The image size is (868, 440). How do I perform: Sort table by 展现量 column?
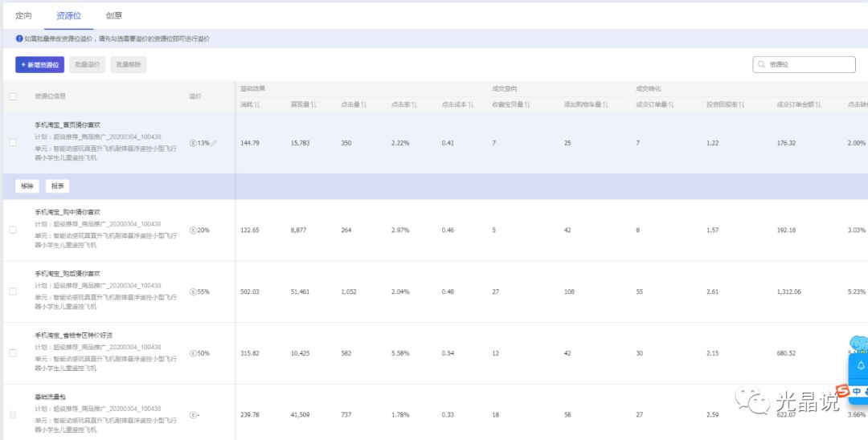pyautogui.click(x=313, y=104)
